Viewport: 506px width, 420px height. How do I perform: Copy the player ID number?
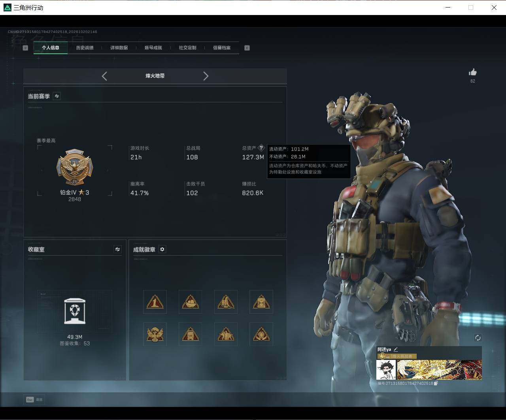[436, 383]
